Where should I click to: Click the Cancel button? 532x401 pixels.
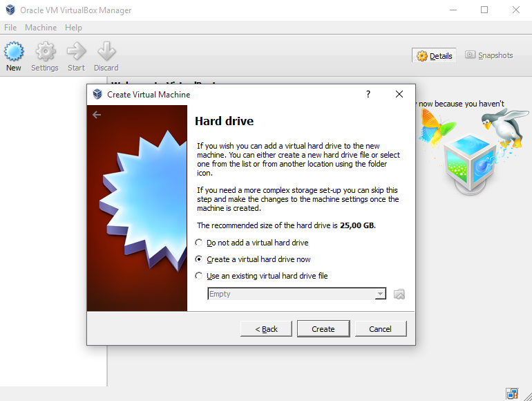point(380,329)
